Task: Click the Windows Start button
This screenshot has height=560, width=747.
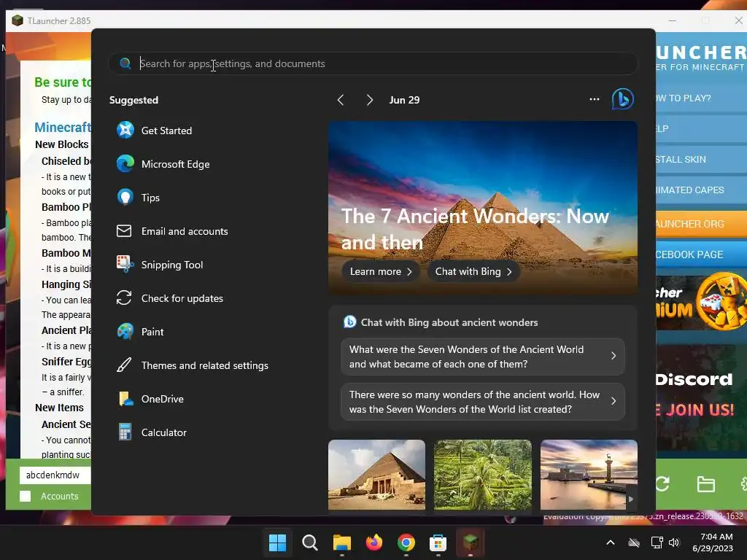Action: (x=277, y=542)
